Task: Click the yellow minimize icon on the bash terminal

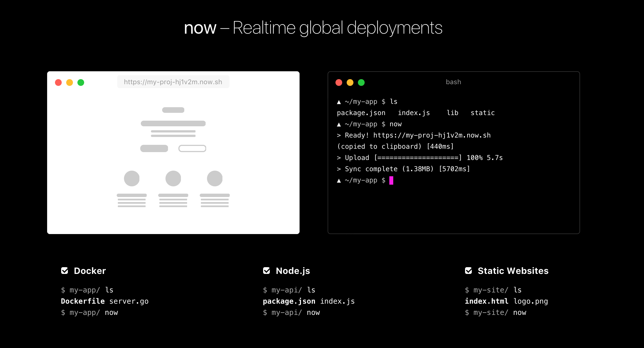Action: tap(350, 83)
